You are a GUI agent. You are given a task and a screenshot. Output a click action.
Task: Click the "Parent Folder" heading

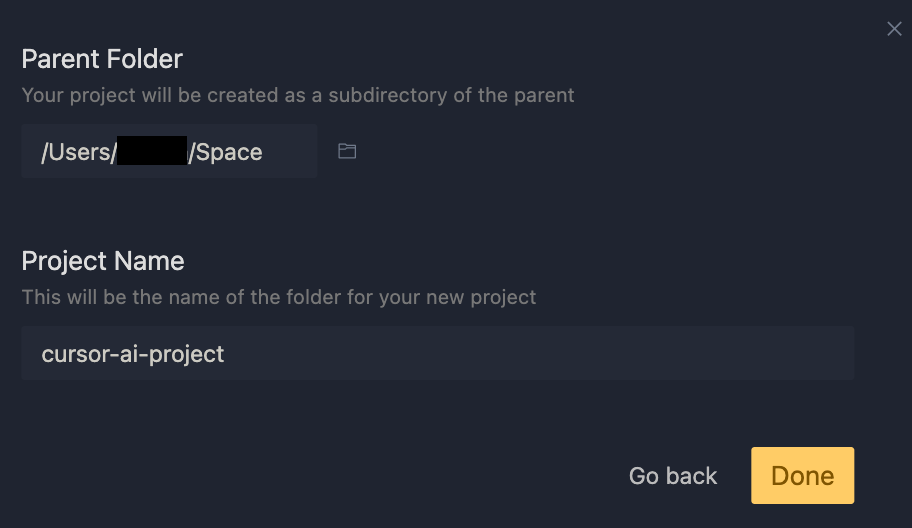102,59
